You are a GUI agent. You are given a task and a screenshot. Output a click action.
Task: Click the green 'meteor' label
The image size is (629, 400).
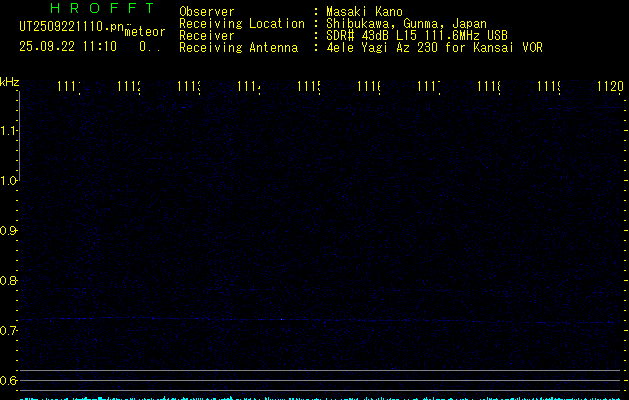pyautogui.click(x=145, y=32)
